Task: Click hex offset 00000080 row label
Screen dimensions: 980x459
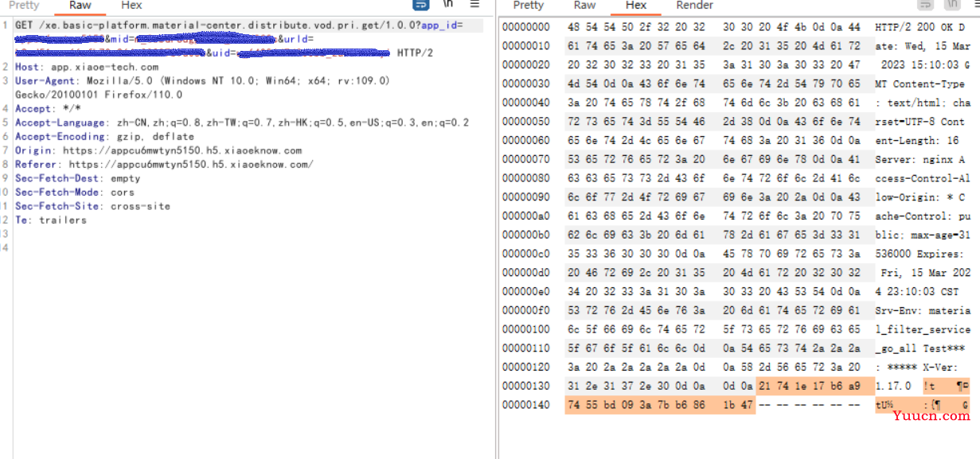Action: coord(525,178)
